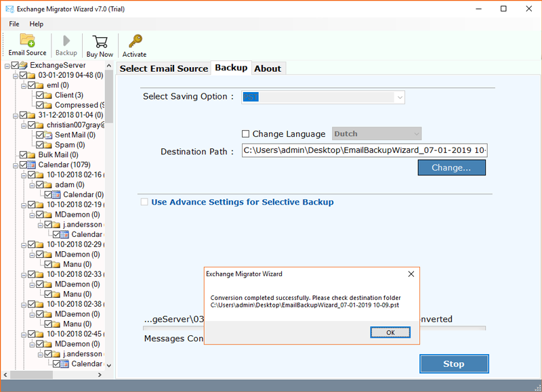Click the Destination Path input field
The height and width of the screenshot is (392, 542).
[364, 150]
